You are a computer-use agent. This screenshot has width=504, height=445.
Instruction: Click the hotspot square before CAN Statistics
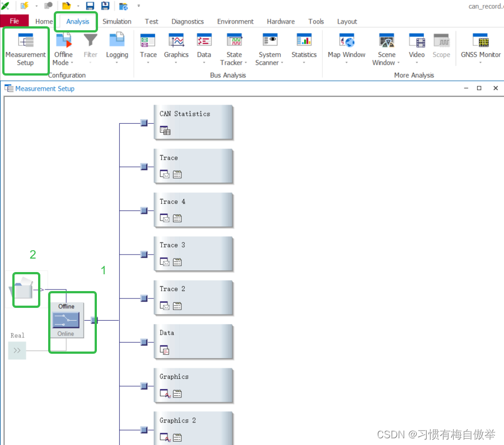pos(144,123)
